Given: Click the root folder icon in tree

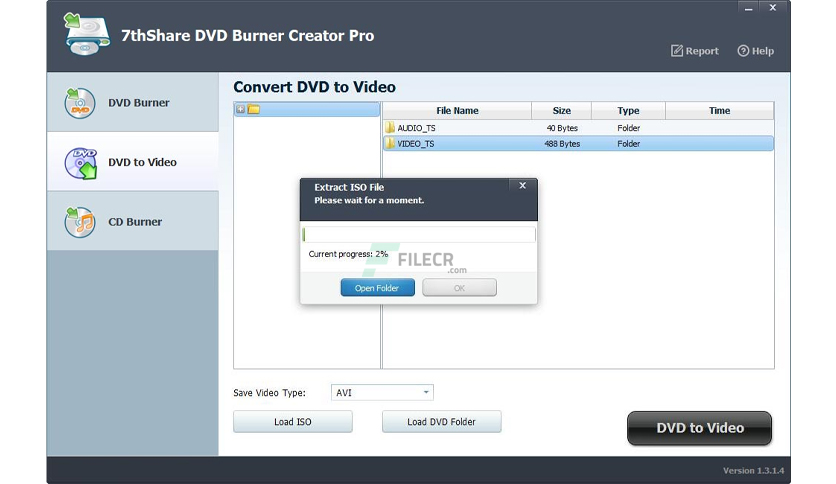Looking at the screenshot, I should tap(254, 109).
